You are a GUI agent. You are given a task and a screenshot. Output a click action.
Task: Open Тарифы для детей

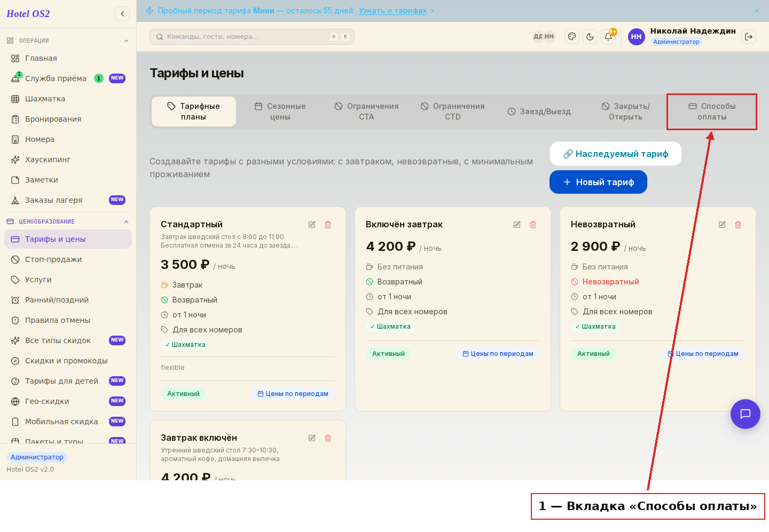click(68, 381)
